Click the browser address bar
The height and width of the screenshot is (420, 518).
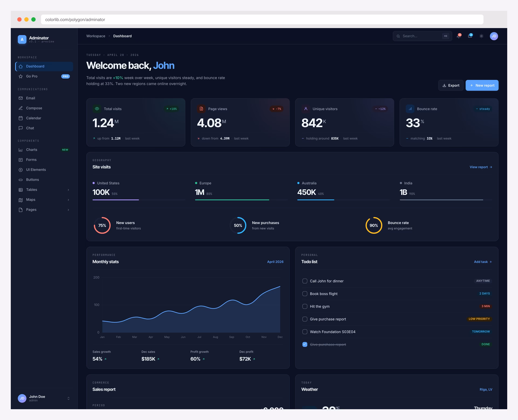coord(262,19)
